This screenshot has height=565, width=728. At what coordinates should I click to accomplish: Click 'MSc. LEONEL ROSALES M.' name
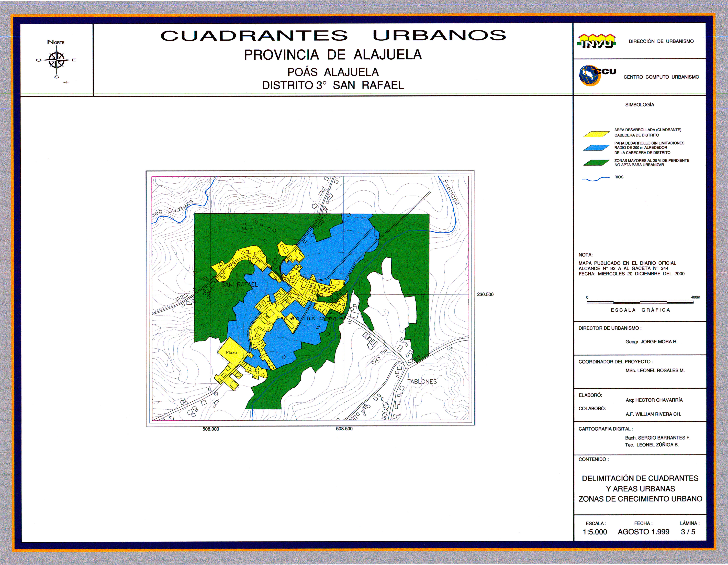(655, 371)
